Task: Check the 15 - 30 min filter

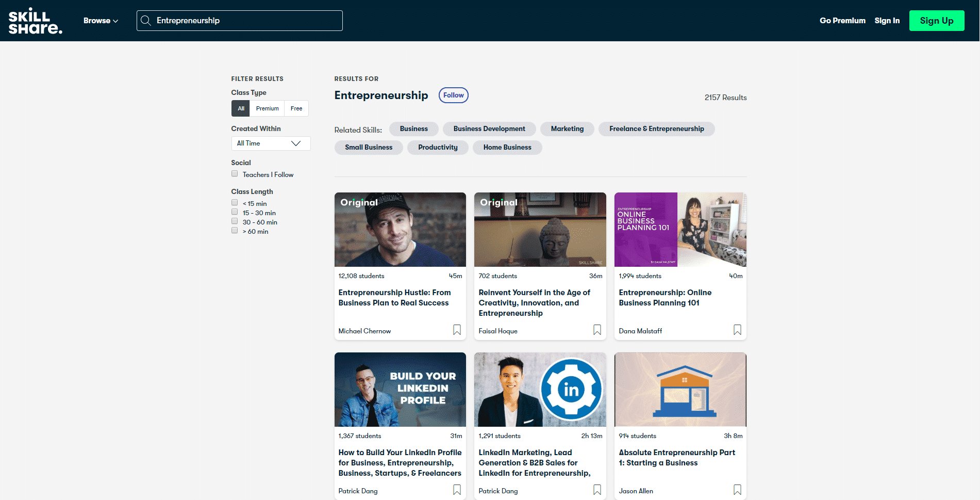Action: click(x=235, y=212)
